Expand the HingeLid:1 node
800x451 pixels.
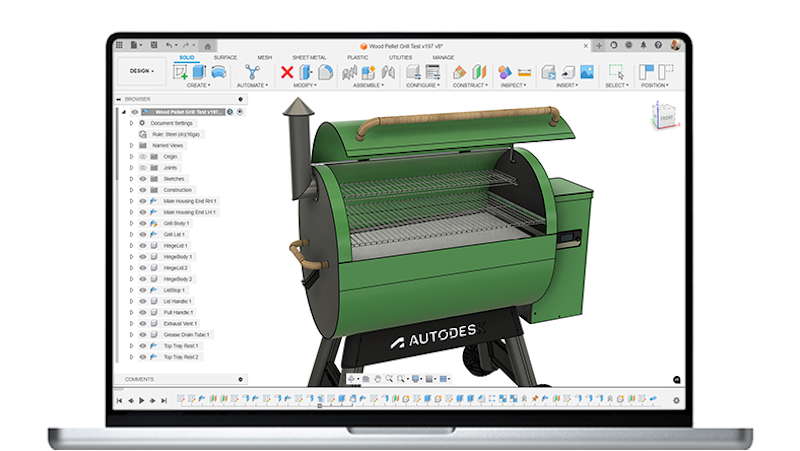(x=132, y=246)
